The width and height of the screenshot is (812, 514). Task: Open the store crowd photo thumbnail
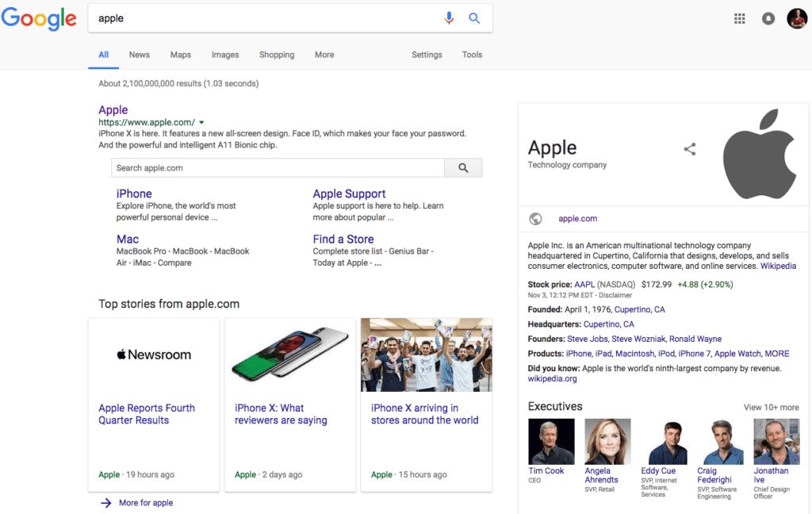tap(426, 355)
